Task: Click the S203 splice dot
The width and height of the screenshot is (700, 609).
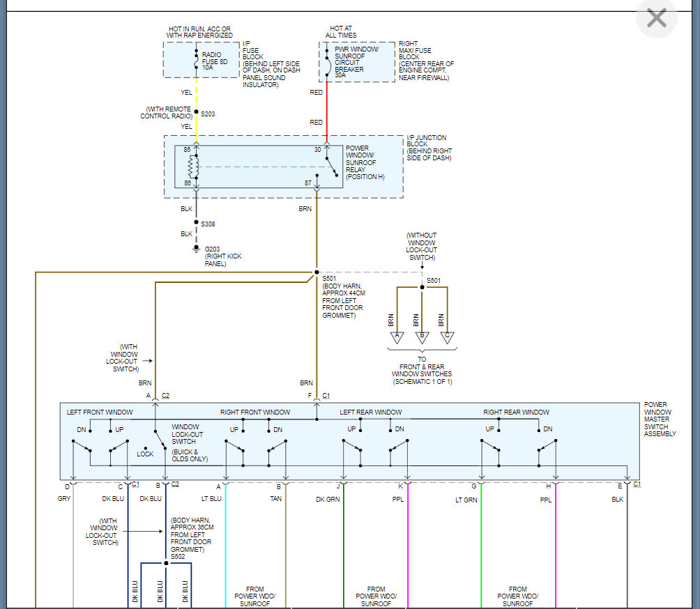Action: pos(196,111)
